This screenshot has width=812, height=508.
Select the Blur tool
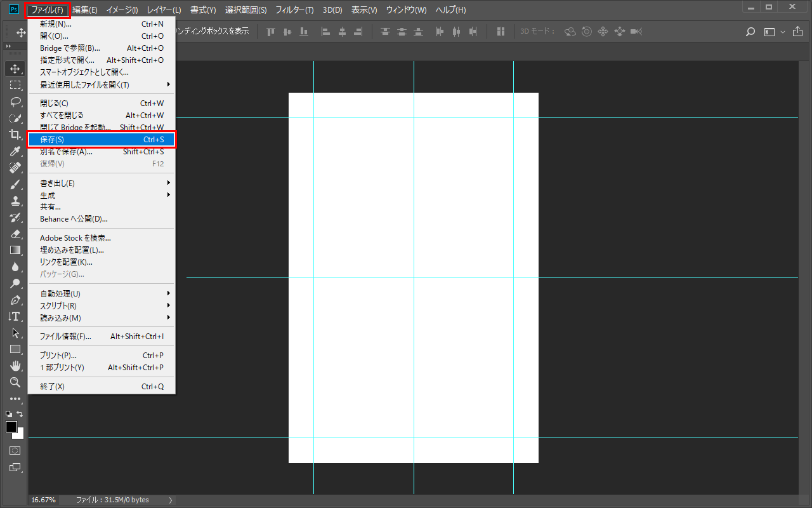coord(15,267)
